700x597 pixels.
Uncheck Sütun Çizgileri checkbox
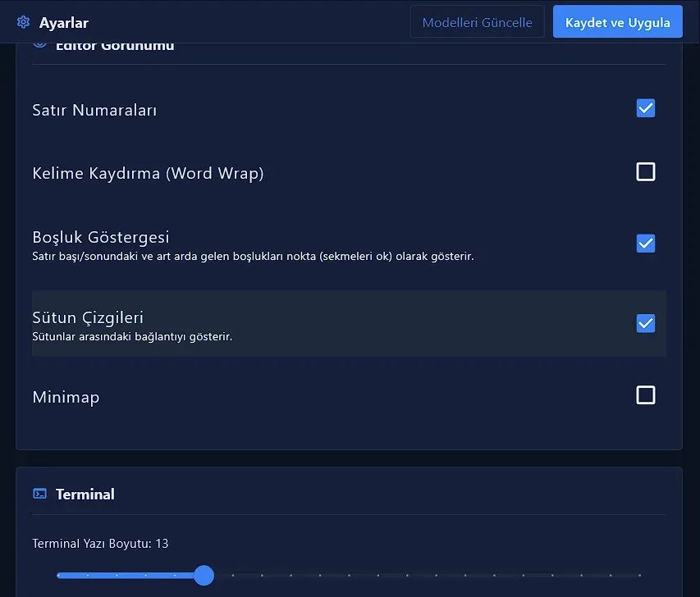point(646,323)
